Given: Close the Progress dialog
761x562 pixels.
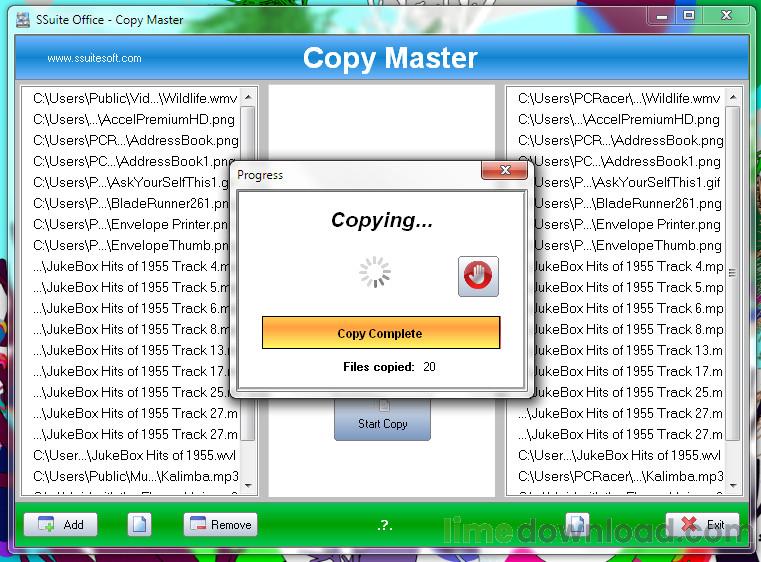Looking at the screenshot, I should [505, 170].
